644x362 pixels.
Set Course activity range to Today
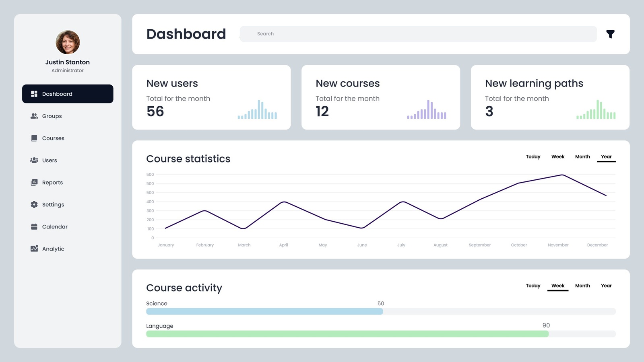tap(533, 286)
